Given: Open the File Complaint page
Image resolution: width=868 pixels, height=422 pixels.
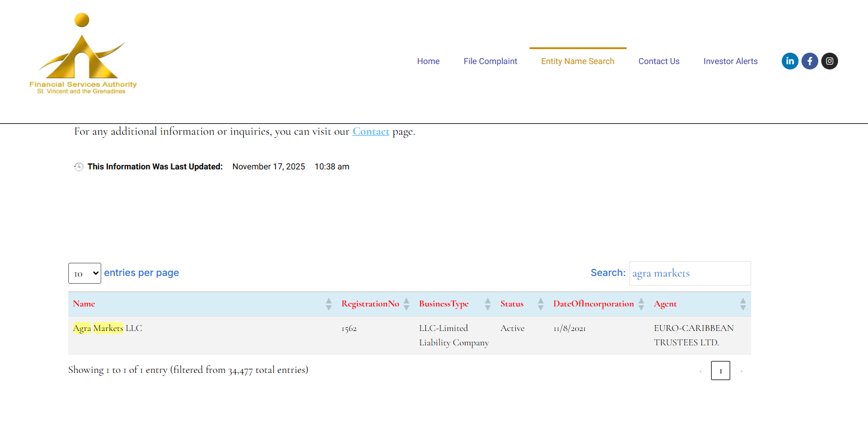Looking at the screenshot, I should (490, 61).
